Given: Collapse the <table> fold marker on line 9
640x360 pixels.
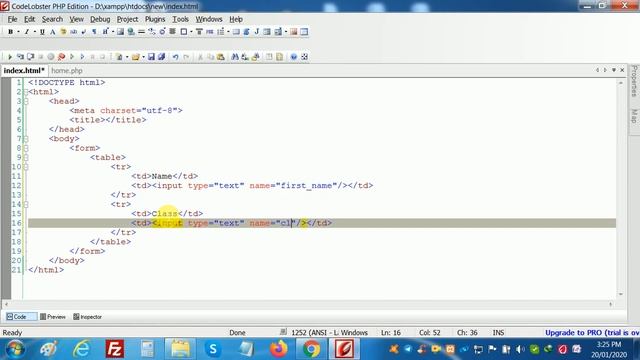Looking at the screenshot, I should click(x=26, y=158).
